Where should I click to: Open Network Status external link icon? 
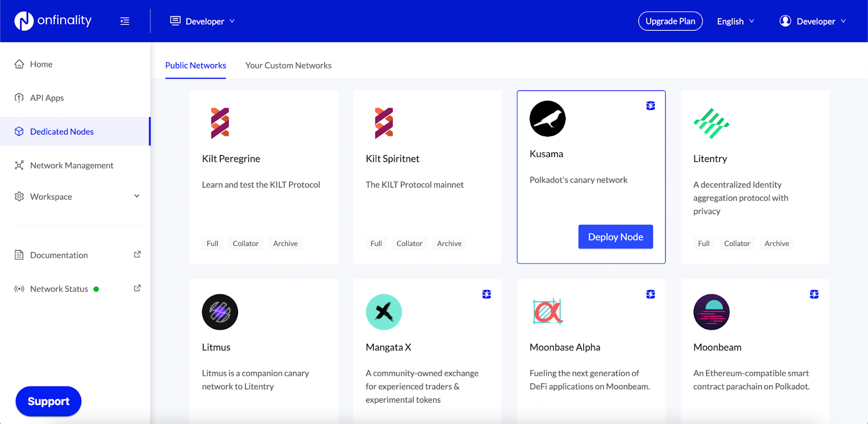coord(137,288)
